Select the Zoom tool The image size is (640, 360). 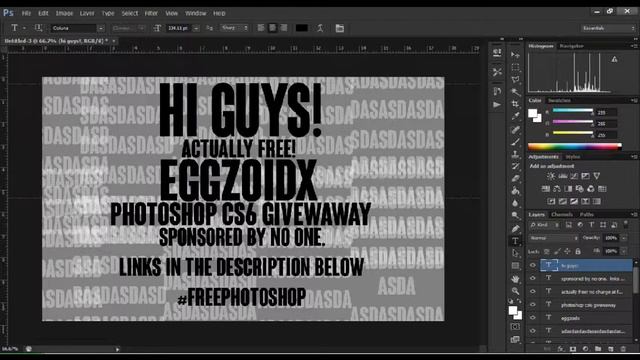click(516, 291)
